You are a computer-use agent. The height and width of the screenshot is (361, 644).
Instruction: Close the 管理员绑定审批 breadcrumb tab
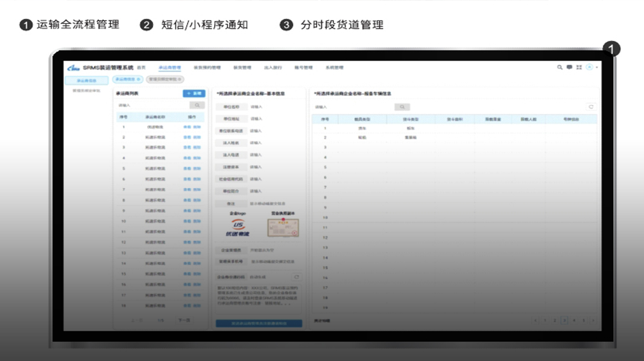179,78
